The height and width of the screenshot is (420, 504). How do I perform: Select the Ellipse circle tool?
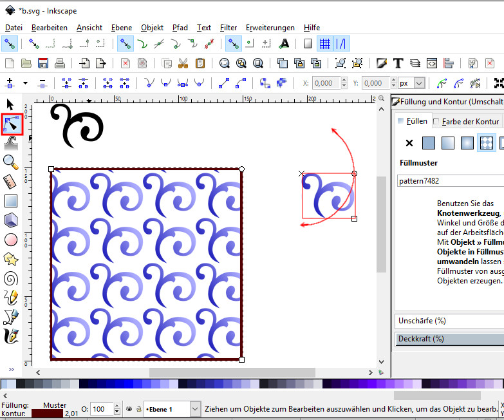[10, 240]
